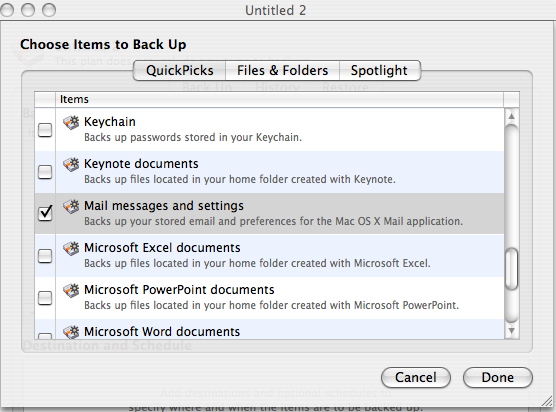Click the Mail messages and settings icon
556x412 pixels.
pyautogui.click(x=71, y=206)
